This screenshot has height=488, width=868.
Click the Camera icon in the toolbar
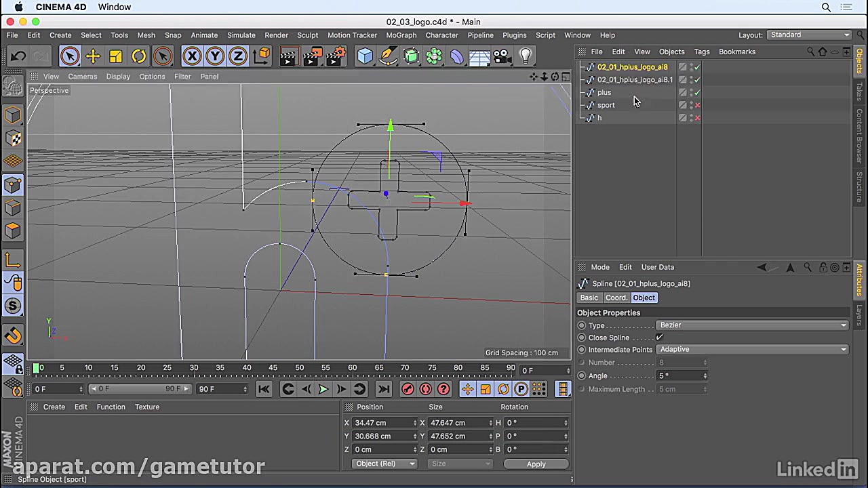(x=502, y=56)
